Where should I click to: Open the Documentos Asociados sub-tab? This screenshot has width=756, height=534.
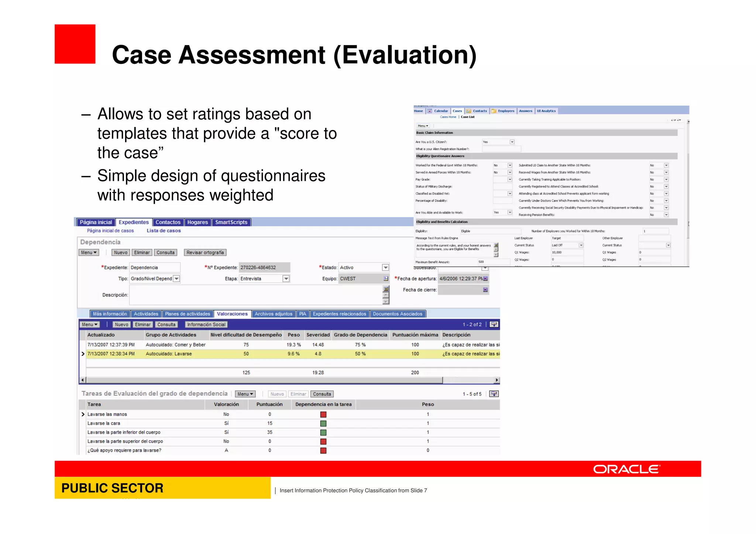pos(398,314)
